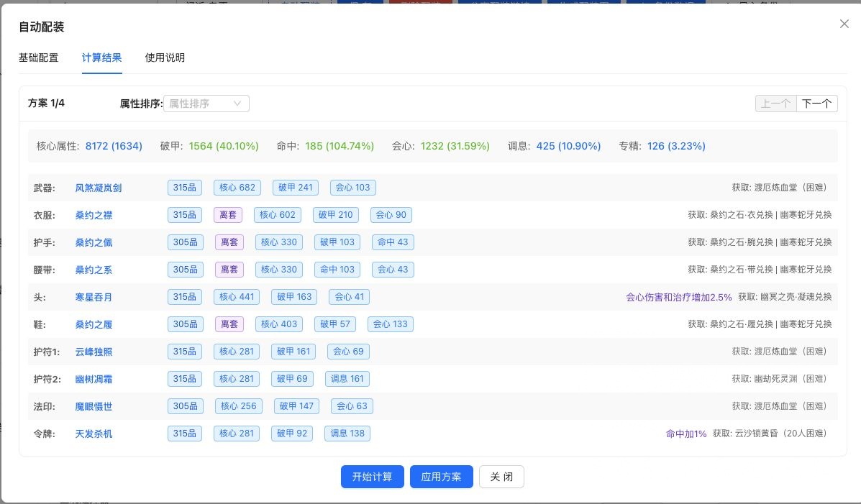Close the 自动配装 dialog with X icon
Viewport: 861px width, 504px height.
tap(844, 24)
